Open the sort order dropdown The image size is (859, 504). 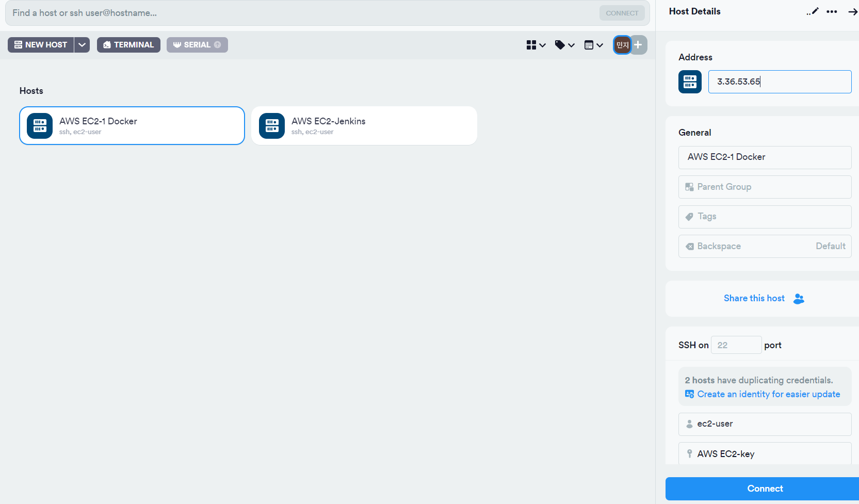coord(593,45)
